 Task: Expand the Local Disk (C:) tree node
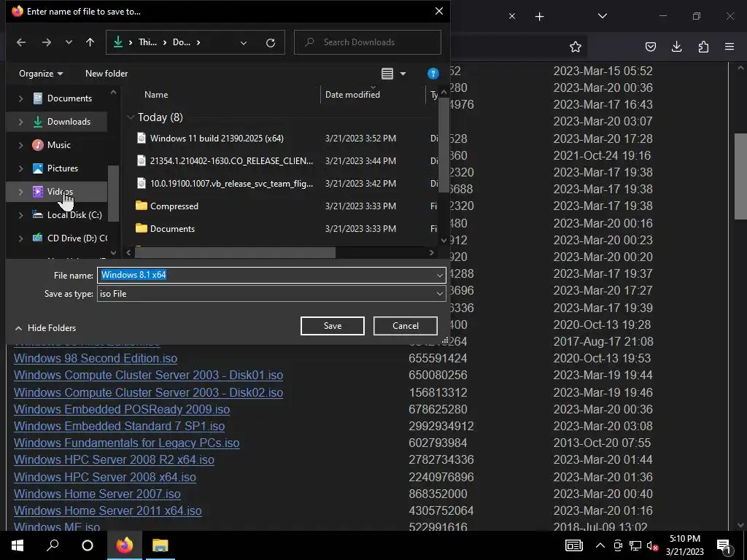point(20,215)
